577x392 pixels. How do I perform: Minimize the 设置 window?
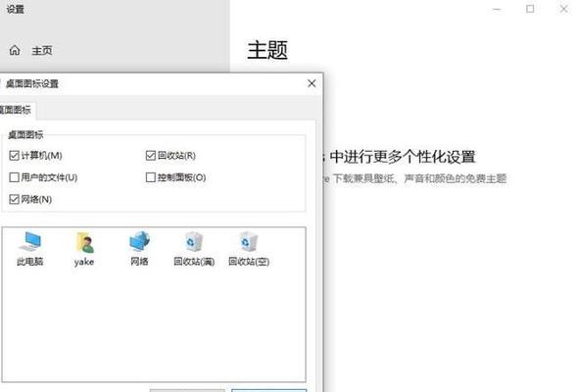tap(497, 9)
